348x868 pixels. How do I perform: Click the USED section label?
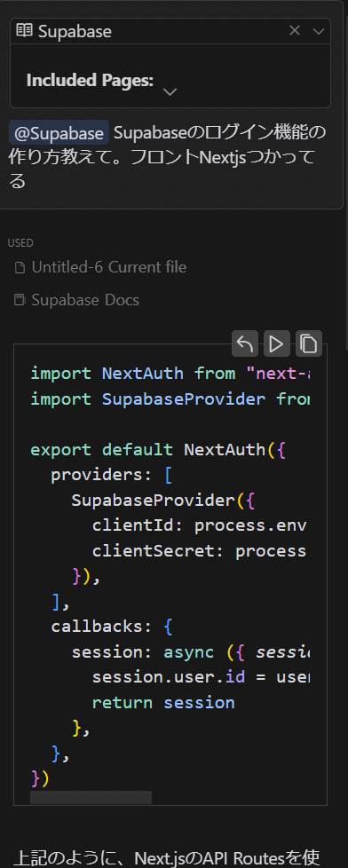[x=20, y=242]
